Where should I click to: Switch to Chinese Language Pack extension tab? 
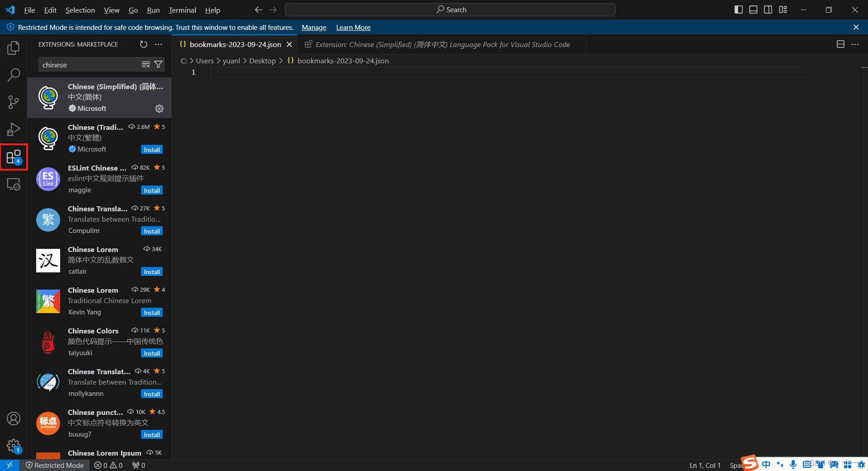[x=442, y=44]
